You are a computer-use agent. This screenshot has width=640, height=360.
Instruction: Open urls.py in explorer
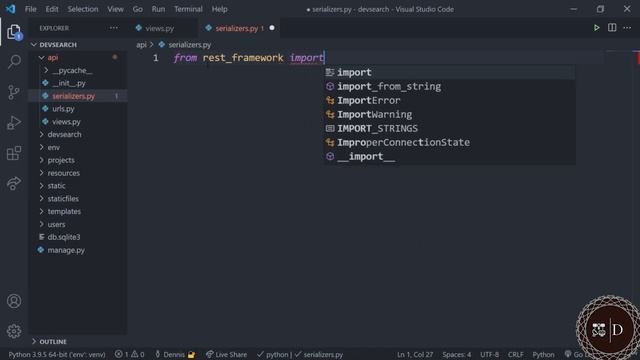(x=78, y=109)
